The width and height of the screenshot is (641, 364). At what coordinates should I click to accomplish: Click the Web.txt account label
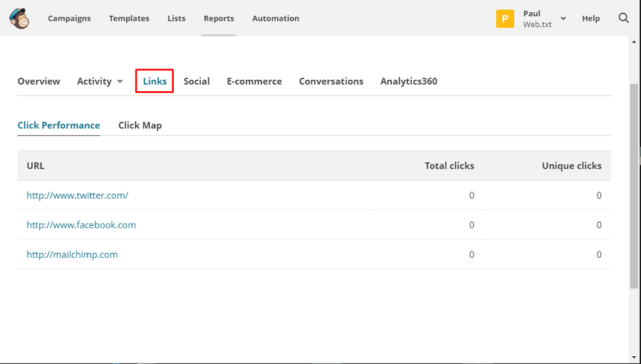(537, 24)
